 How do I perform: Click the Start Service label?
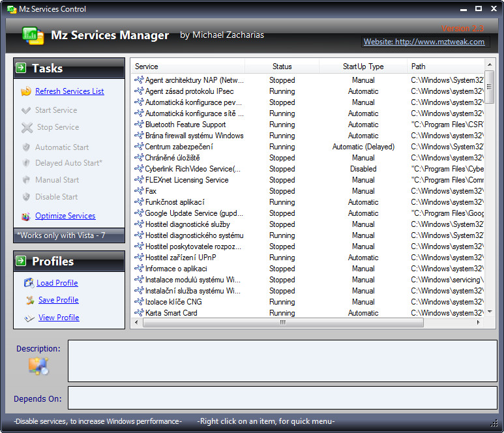(56, 110)
